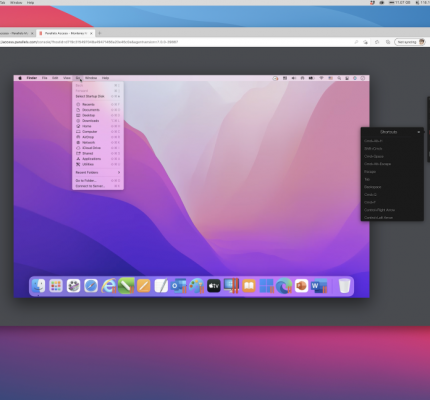Expand the Recent Folders submenu
The width and height of the screenshot is (430, 400).
(x=98, y=173)
